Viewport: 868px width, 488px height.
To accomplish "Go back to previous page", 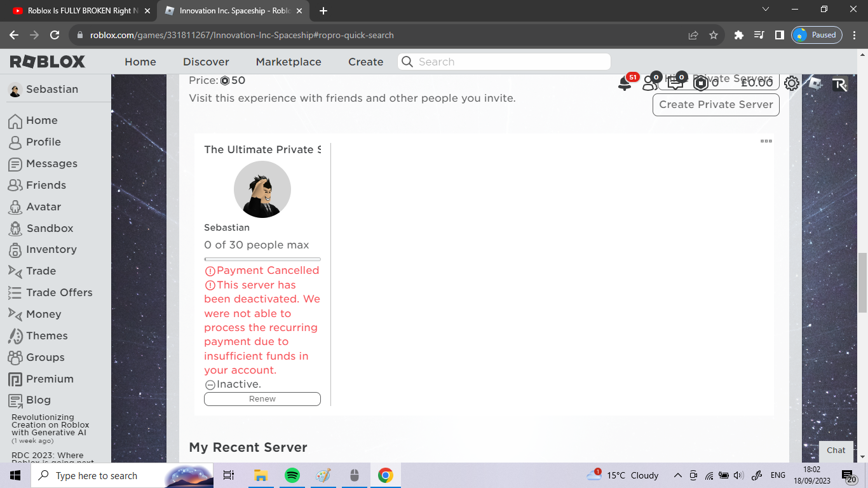I will click(x=14, y=35).
